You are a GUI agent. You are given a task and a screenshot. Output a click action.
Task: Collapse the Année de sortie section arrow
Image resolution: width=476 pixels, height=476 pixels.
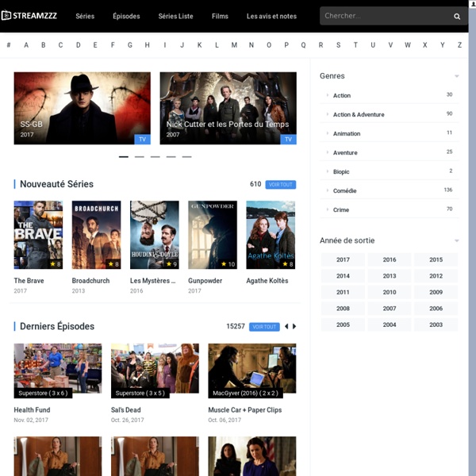click(457, 240)
